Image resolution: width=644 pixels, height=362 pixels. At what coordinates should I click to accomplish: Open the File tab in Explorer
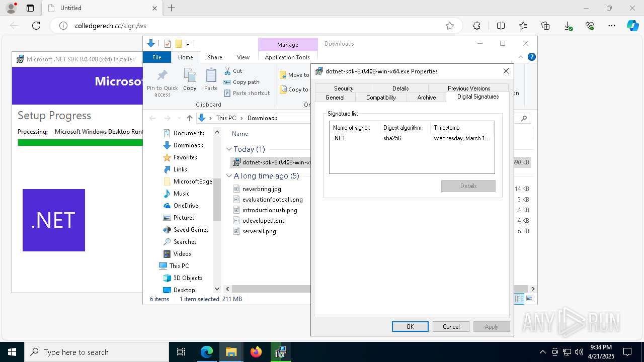pyautogui.click(x=157, y=57)
